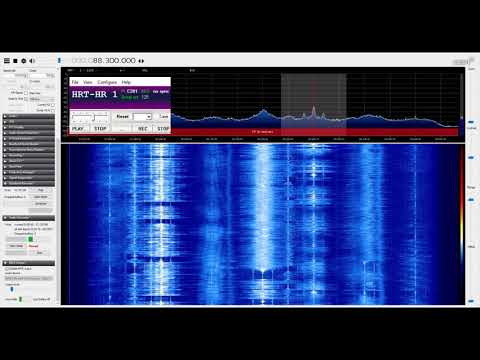Expand the FFT Display panel
This screenshot has height=360, width=480.
(29, 127)
